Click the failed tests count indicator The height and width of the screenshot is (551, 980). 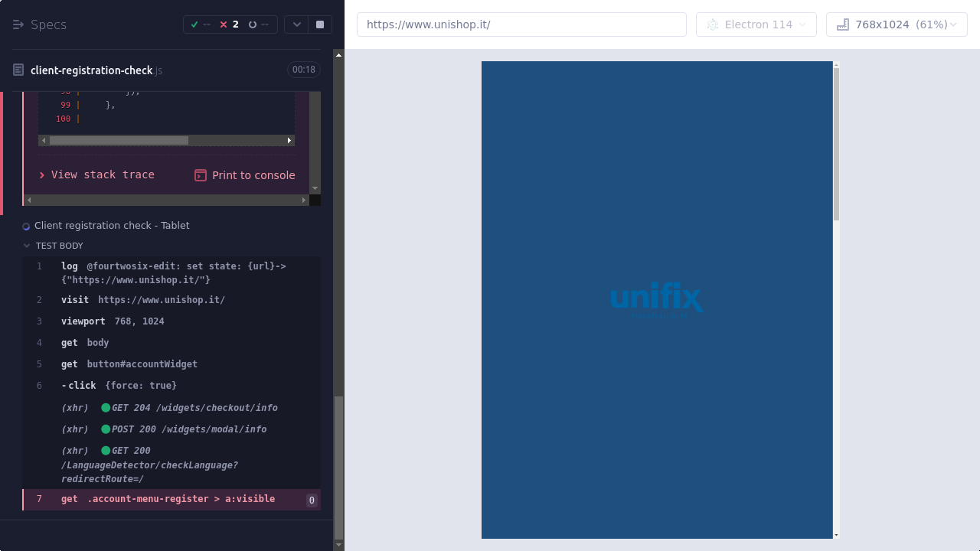coord(230,24)
